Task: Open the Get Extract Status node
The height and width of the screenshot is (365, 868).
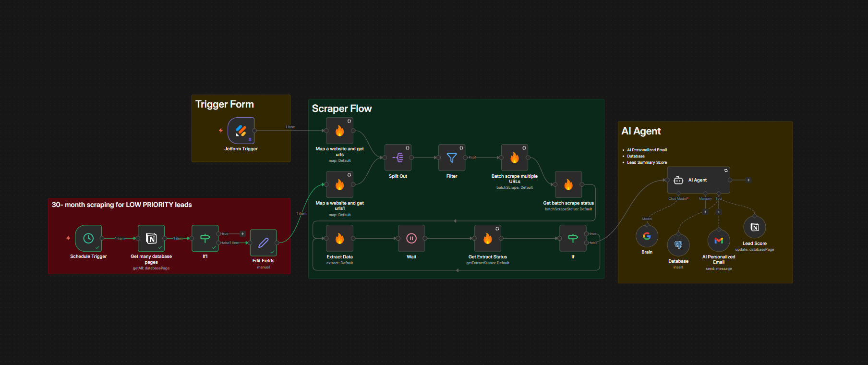Action: 488,238
